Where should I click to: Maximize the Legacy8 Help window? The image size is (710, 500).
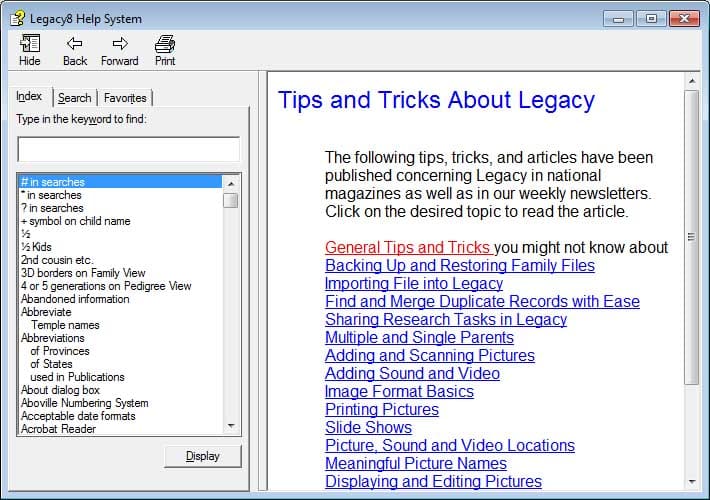coord(651,19)
